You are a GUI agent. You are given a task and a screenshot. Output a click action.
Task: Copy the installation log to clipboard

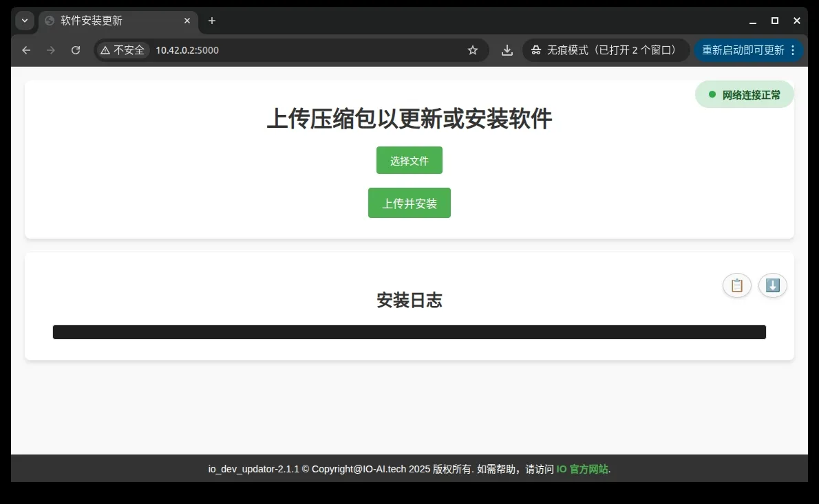pos(736,285)
